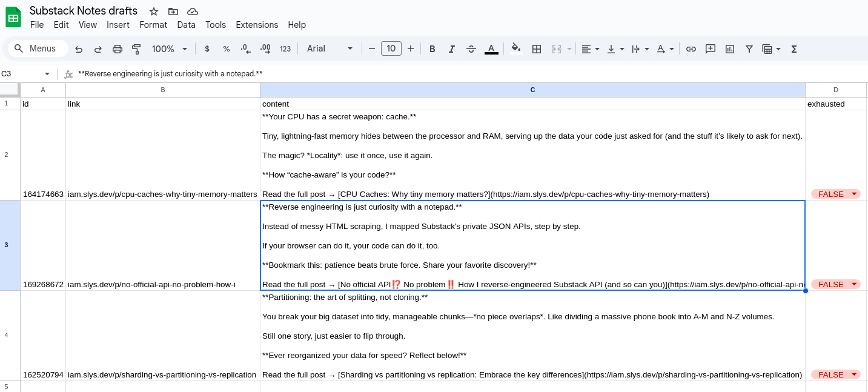
Task: Open the functions sigma menu
Action: [x=794, y=49]
